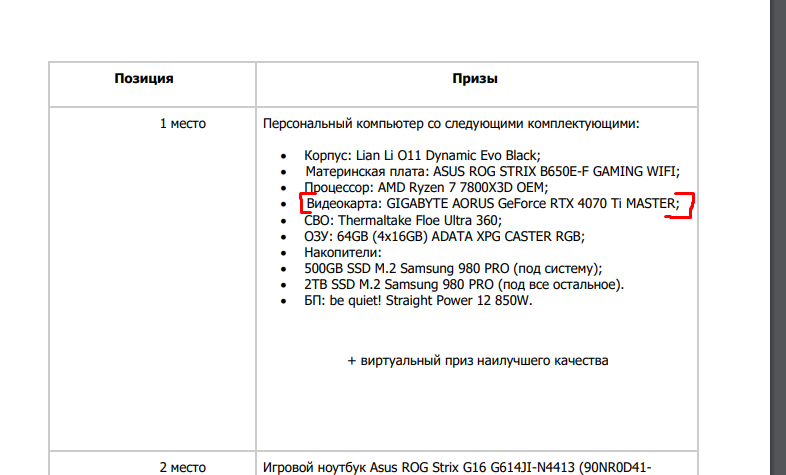The width and height of the screenshot is (786, 475).
Task: Click the '500GB SSD M.2 Samsung 980 PRO' line
Action: click(453, 269)
